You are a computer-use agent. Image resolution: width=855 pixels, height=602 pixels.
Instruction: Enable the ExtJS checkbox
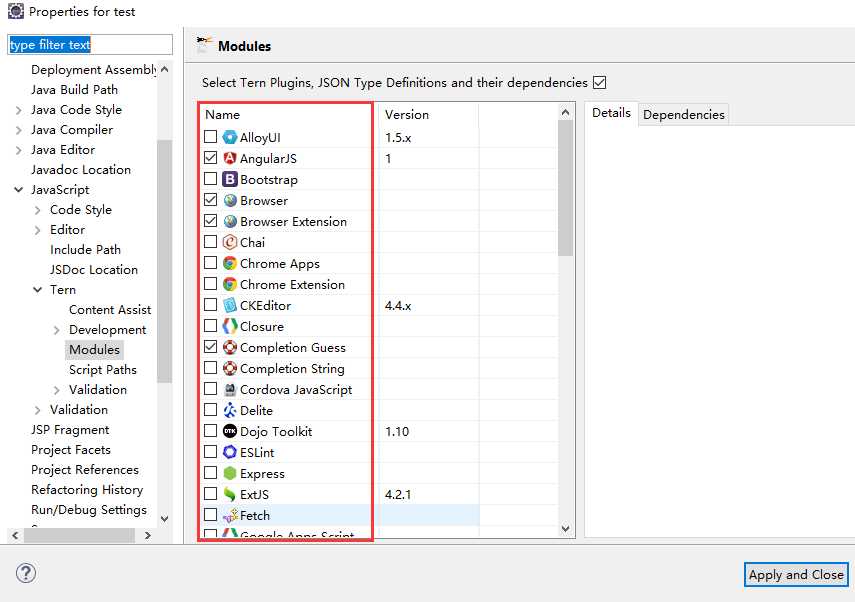(x=210, y=493)
